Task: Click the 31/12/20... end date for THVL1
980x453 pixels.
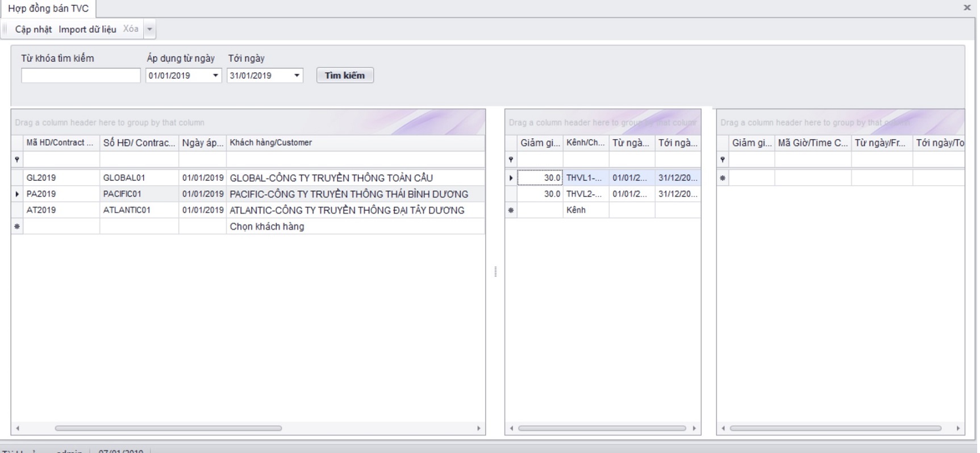Action: click(x=678, y=178)
